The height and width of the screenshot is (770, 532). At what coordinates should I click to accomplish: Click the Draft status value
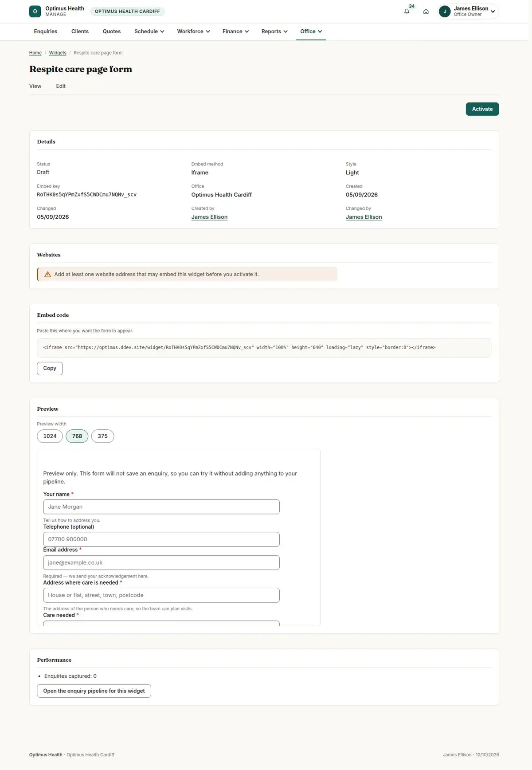pyautogui.click(x=43, y=172)
